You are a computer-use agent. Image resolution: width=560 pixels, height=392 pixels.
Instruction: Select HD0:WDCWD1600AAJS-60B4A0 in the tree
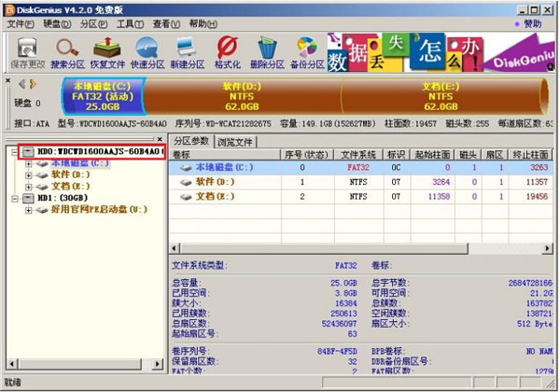coord(101,152)
